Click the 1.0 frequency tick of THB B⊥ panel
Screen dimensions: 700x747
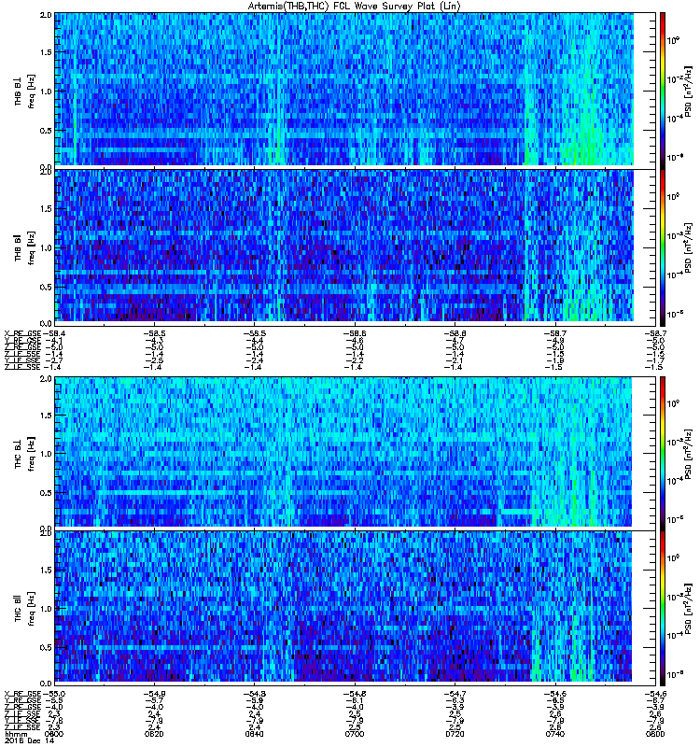click(x=46, y=92)
